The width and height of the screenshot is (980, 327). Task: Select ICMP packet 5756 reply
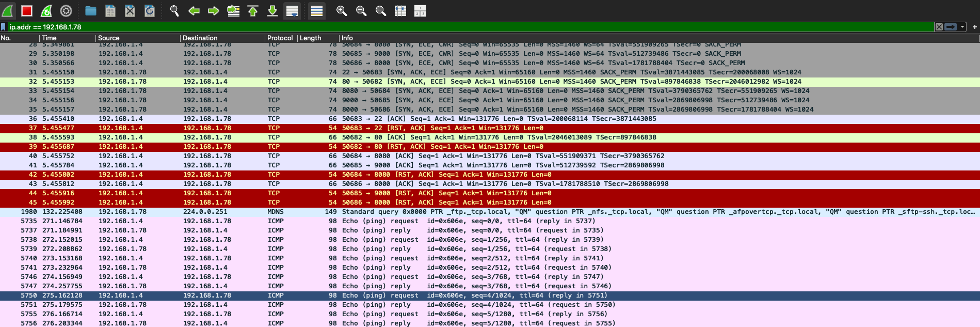point(490,323)
